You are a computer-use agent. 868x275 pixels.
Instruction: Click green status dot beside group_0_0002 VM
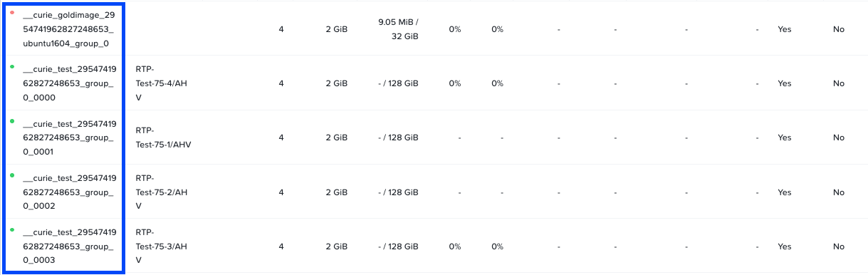click(12, 175)
